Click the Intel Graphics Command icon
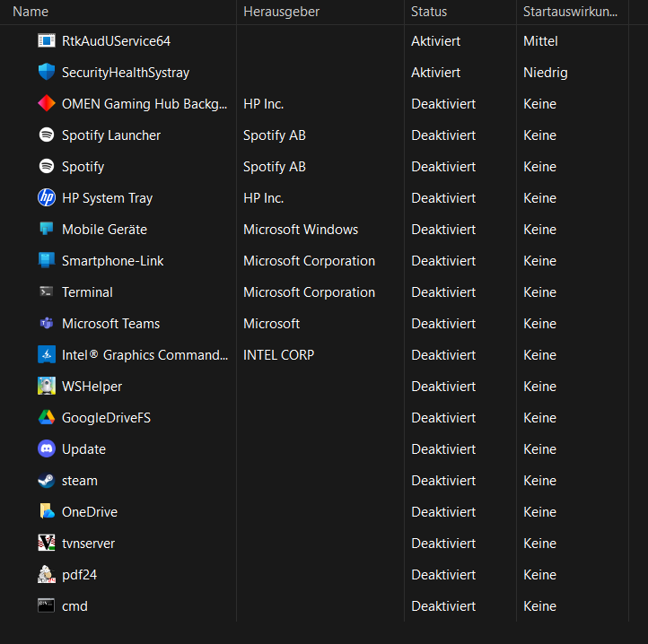This screenshot has width=648, height=644. pyautogui.click(x=47, y=354)
